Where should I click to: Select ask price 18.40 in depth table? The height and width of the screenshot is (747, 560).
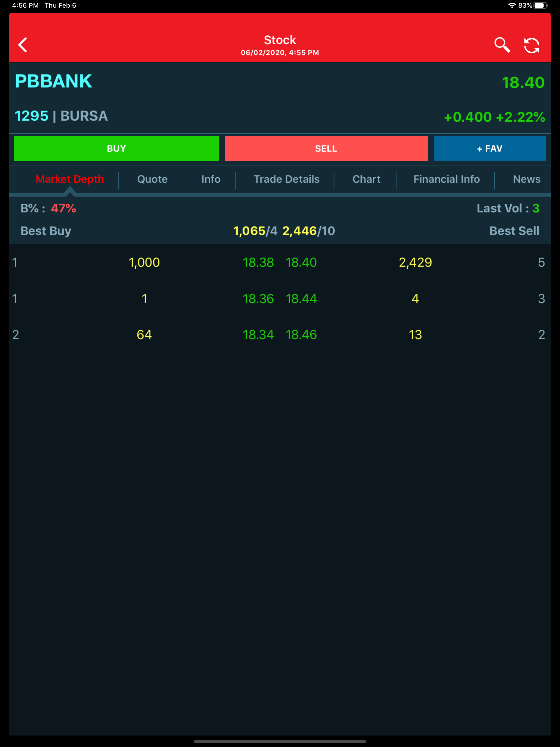(x=301, y=262)
